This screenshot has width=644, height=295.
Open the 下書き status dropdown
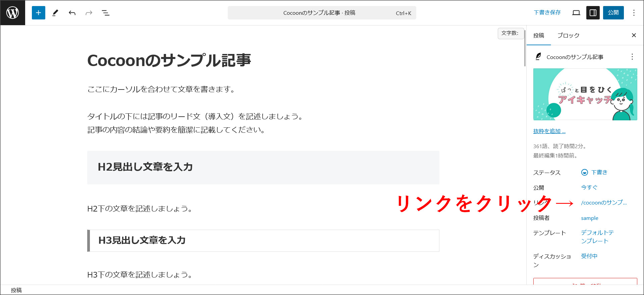coord(599,172)
